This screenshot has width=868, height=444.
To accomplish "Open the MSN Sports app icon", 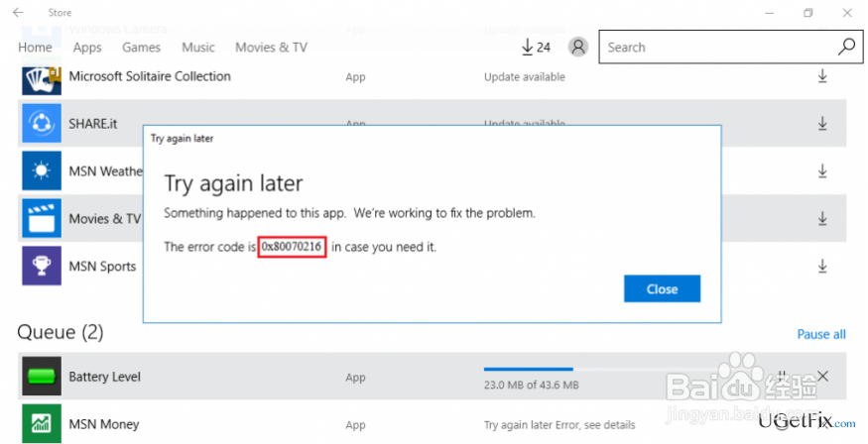I will [42, 266].
